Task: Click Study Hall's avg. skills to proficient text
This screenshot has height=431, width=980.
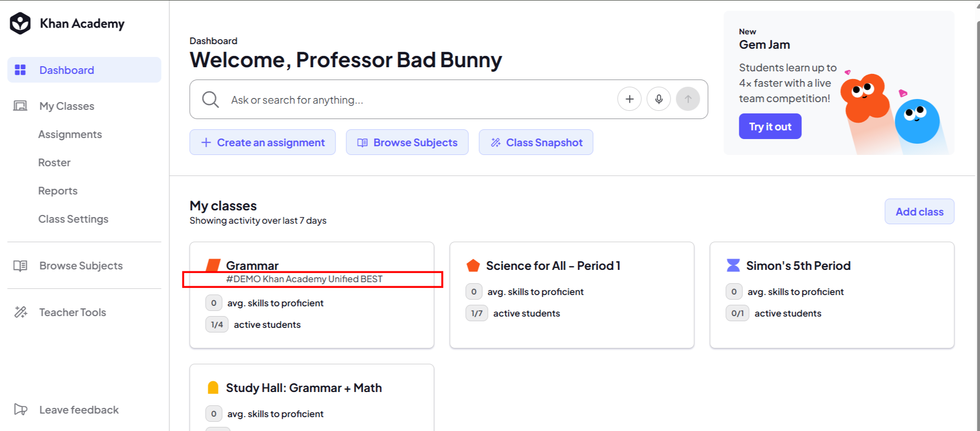Action: 276,414
